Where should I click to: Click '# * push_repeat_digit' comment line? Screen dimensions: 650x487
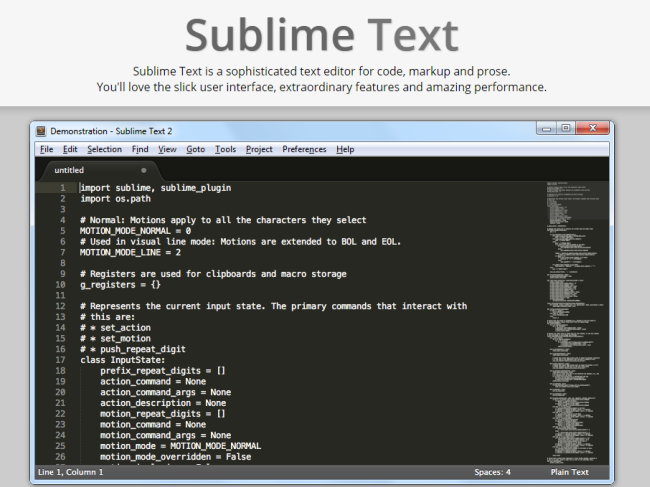tap(133, 349)
